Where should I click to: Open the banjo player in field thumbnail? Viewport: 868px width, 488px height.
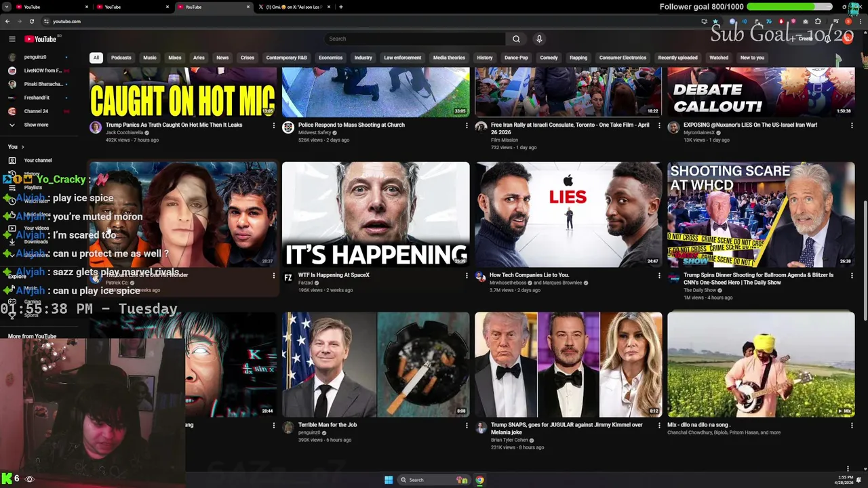click(761, 364)
